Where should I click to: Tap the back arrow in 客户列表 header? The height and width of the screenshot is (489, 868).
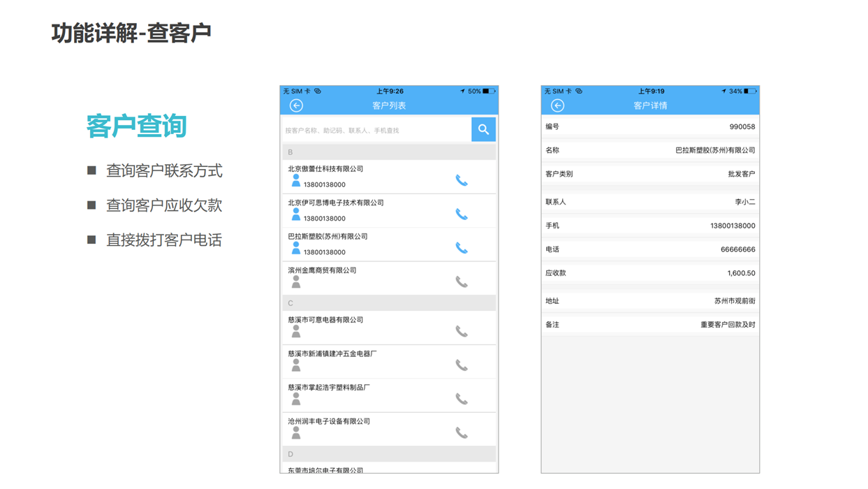[296, 105]
